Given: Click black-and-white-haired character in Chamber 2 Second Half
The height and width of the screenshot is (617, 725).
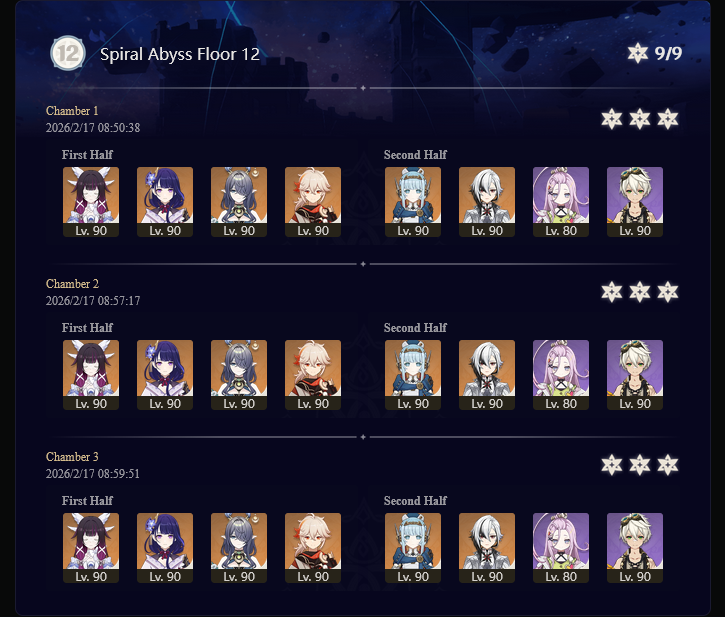Looking at the screenshot, I should (487, 375).
